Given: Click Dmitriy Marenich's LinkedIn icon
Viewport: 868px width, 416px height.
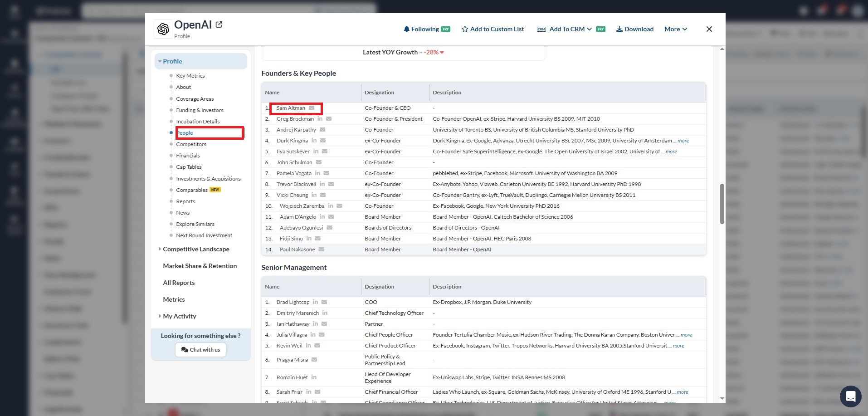Looking at the screenshot, I should click(325, 313).
